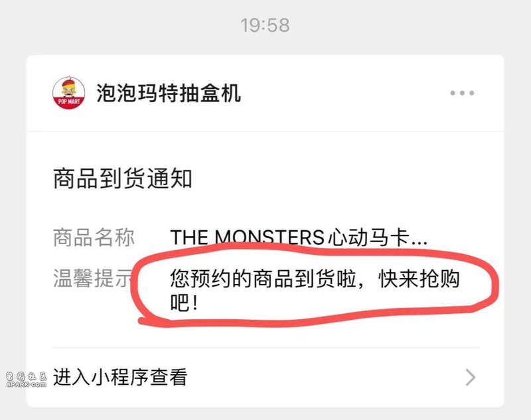
Task: Tap the red POP MART banner in avatar
Action: tap(69, 102)
